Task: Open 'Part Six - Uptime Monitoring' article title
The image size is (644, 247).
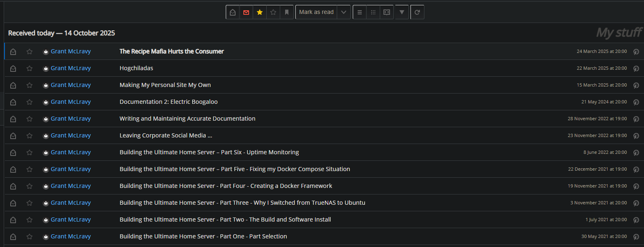Action: pos(209,152)
